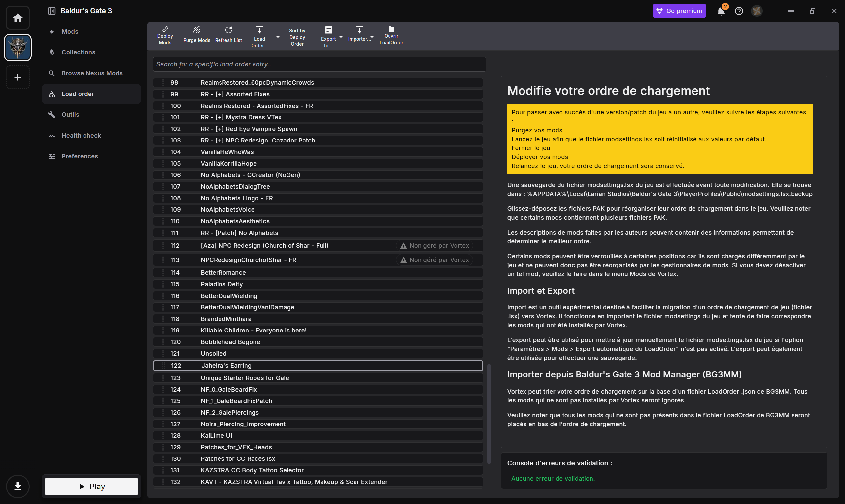Expand the Export to dropdown arrow

341,37
